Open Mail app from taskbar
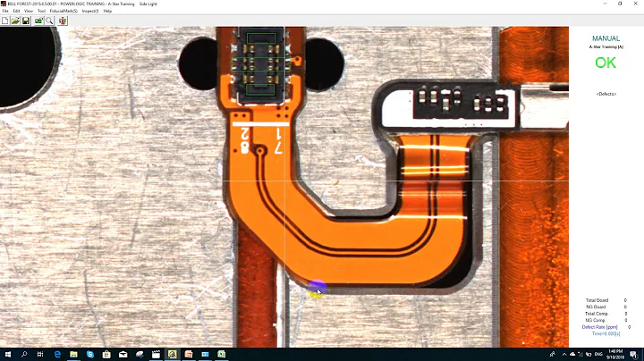This screenshot has width=644, height=361. tap(123, 354)
